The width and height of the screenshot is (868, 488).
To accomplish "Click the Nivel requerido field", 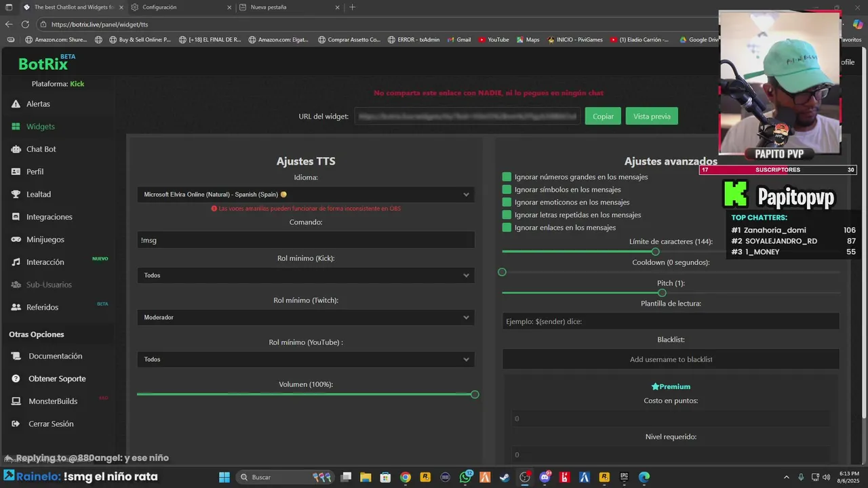I will 671,455.
